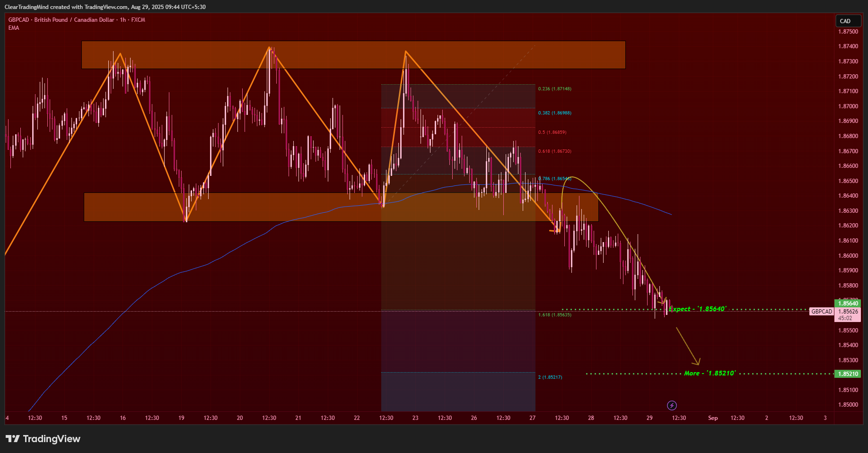Click the GBPCAD British Pound / Canadian Dollar title
The width and height of the screenshot is (868, 453).
tap(77, 20)
